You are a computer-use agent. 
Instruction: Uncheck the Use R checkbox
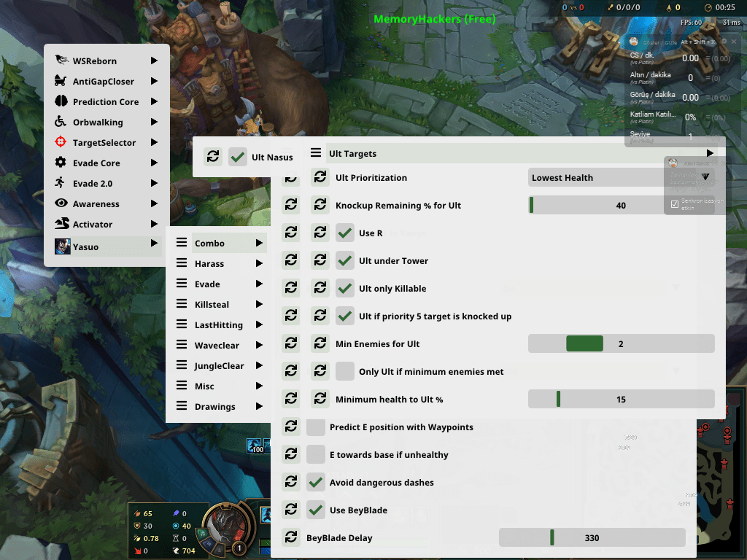click(345, 233)
